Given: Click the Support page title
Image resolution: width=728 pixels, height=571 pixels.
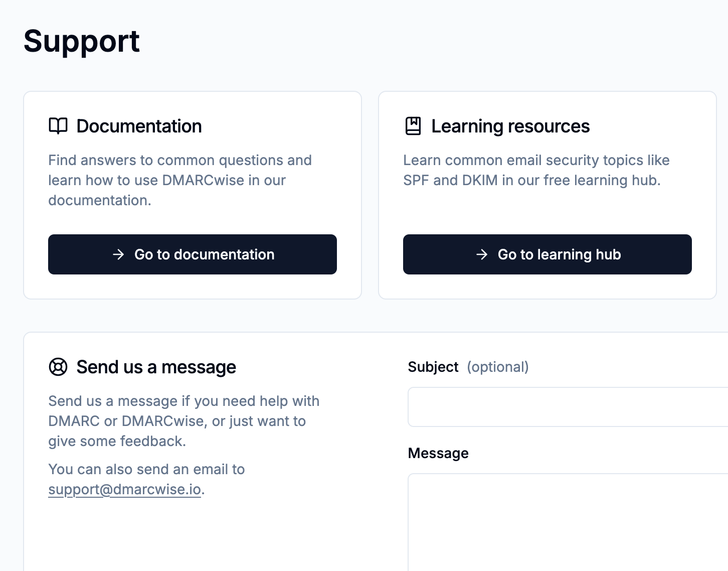Looking at the screenshot, I should 81,41.
